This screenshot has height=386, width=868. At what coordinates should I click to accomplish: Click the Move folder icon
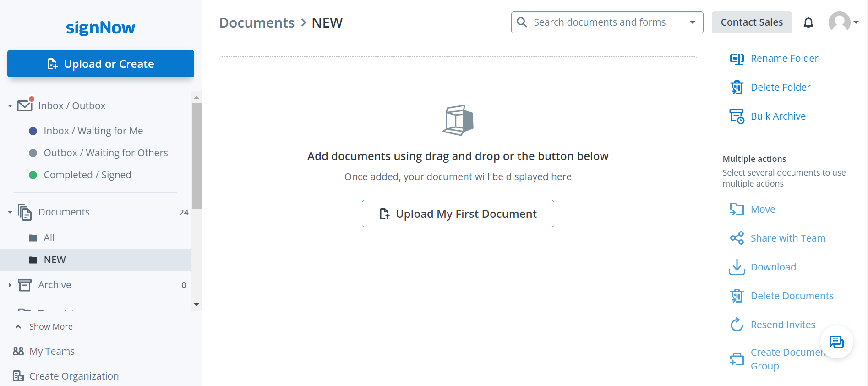click(737, 210)
